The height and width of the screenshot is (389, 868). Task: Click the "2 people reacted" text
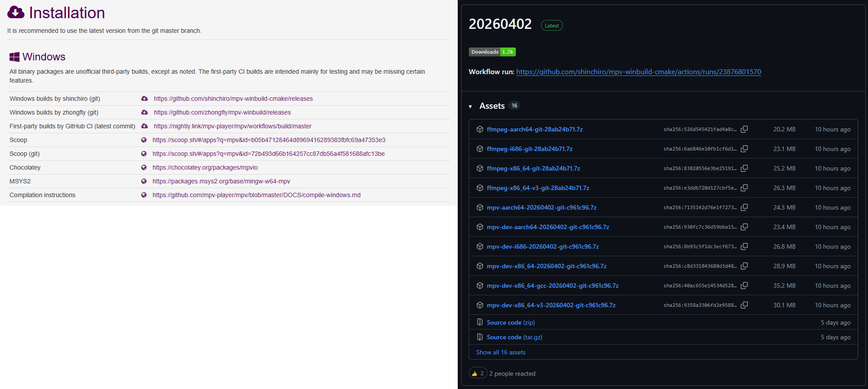[x=512, y=373]
